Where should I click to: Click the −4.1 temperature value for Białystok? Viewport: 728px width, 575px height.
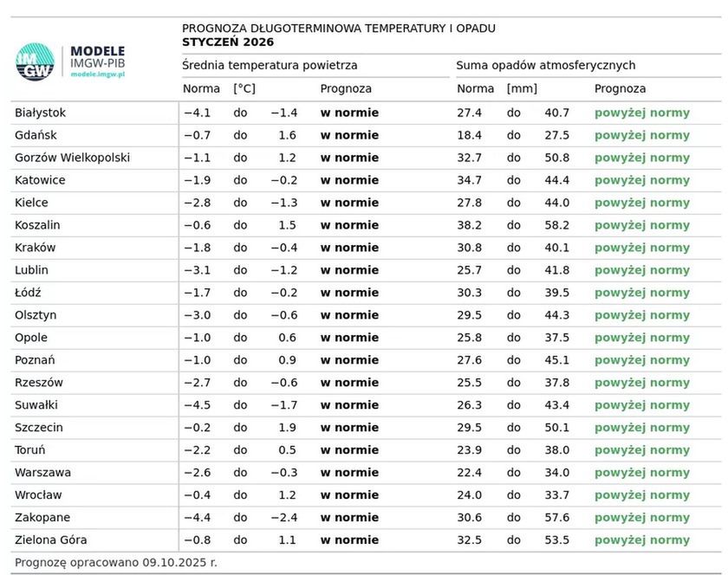pyautogui.click(x=198, y=113)
